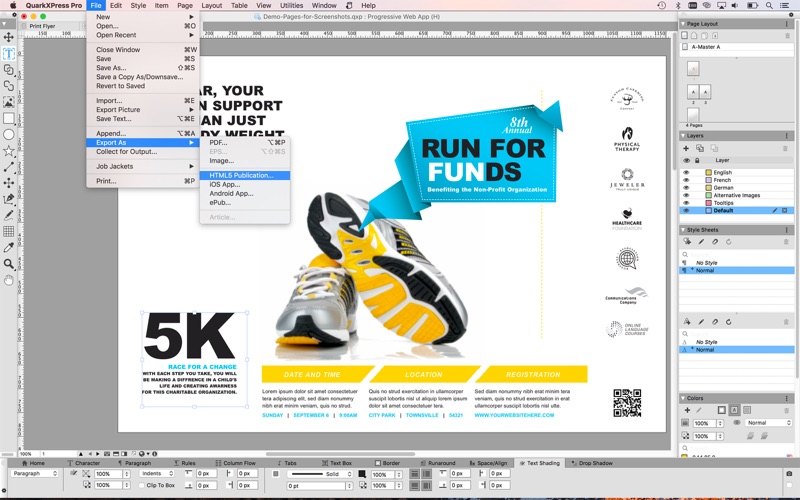The height and width of the screenshot is (500, 800).
Task: Toggle visibility of the Tooltips layer
Action: 686,203
